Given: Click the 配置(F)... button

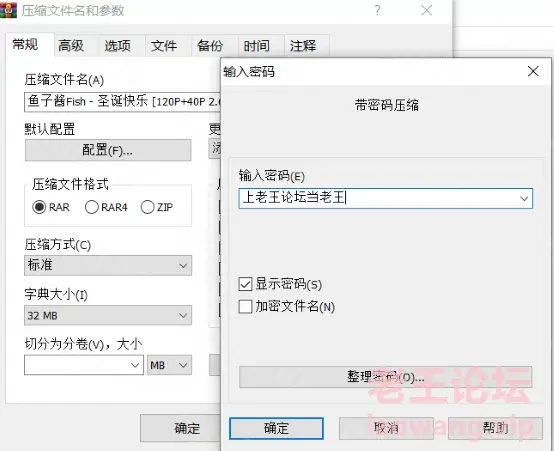Looking at the screenshot, I should click(108, 150).
